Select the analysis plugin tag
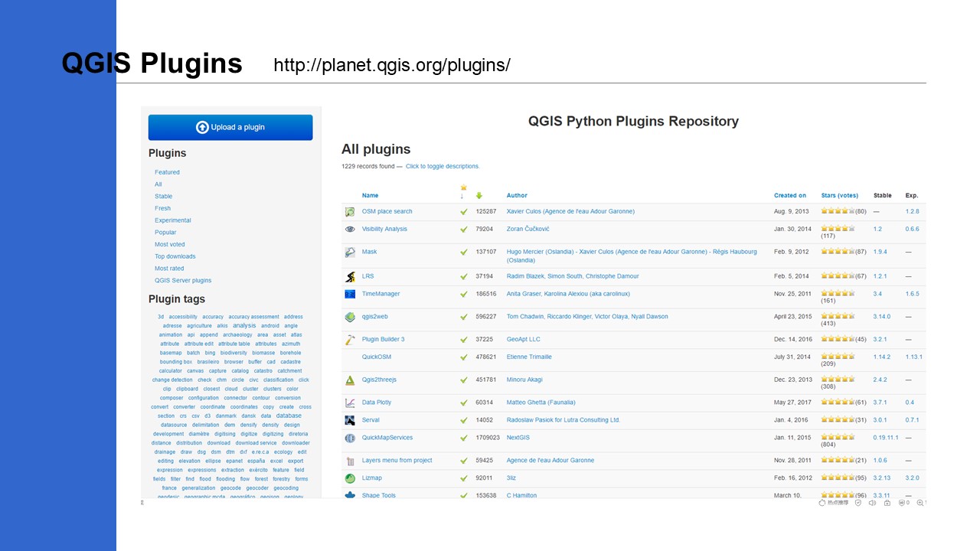 (x=244, y=325)
